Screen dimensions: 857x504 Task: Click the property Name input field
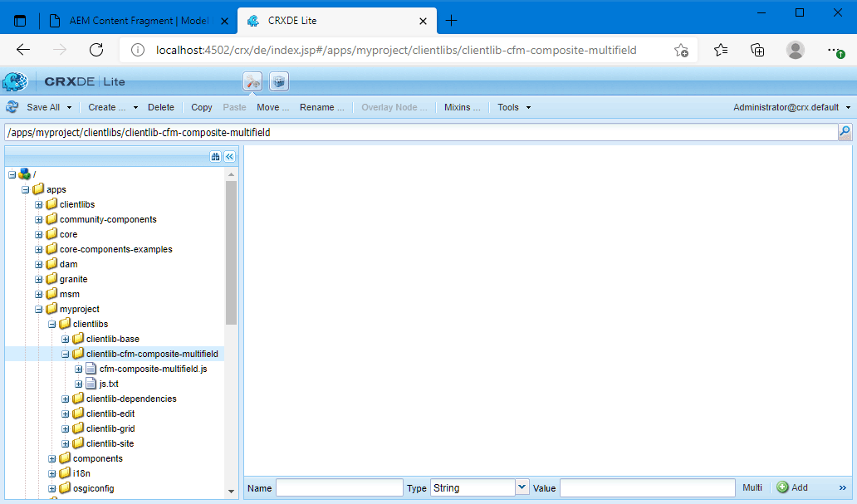pos(340,487)
